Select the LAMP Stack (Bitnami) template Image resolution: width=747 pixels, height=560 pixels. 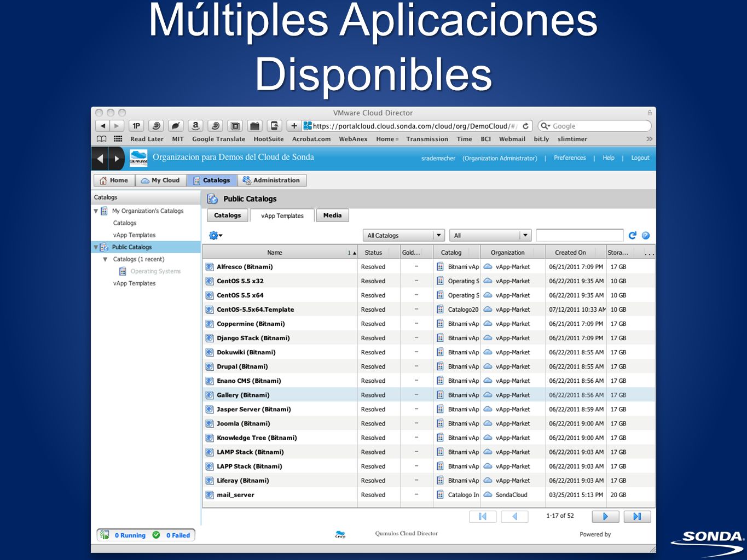tap(250, 452)
